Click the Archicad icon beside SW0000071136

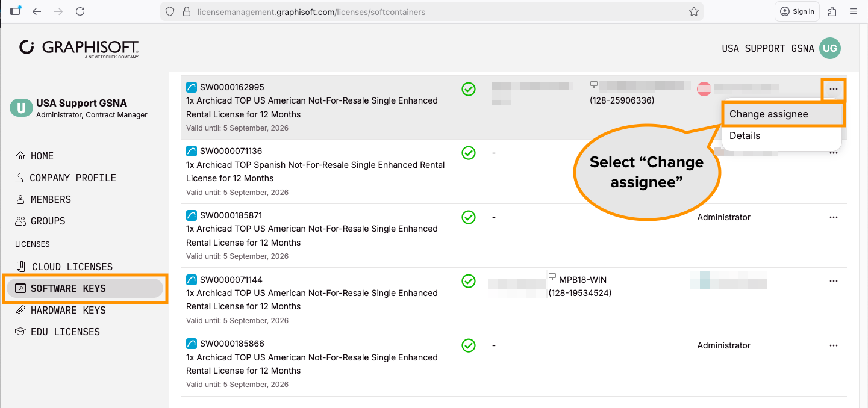pyautogui.click(x=192, y=151)
